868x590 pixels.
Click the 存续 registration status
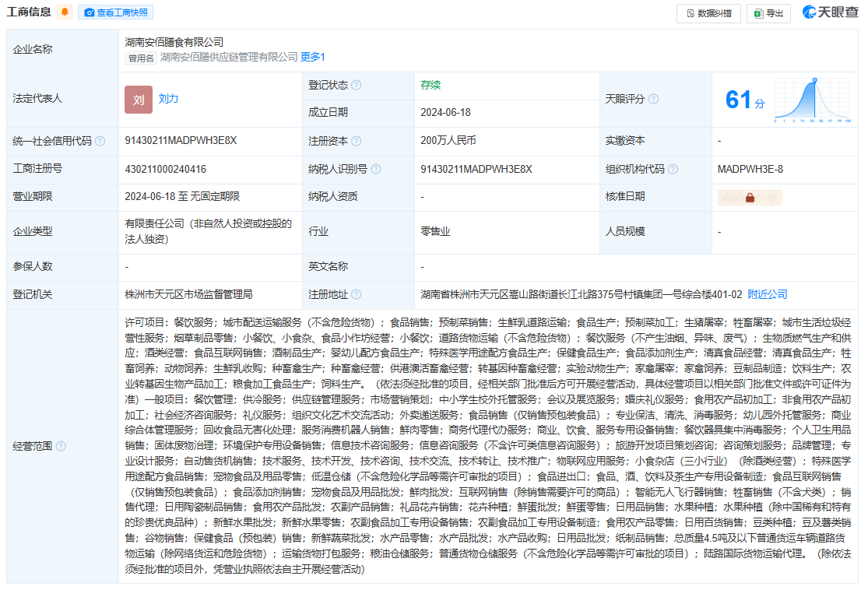pos(430,85)
